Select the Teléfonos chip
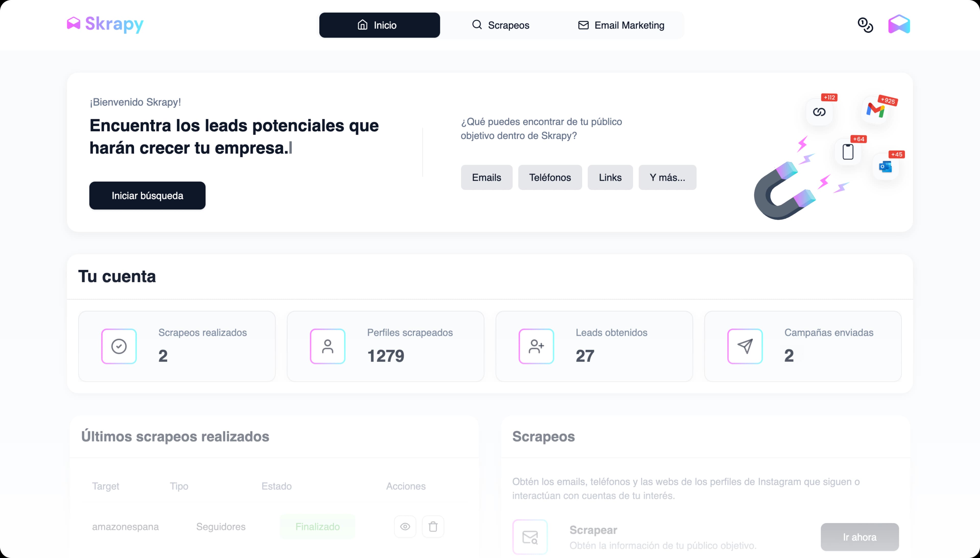The height and width of the screenshot is (558, 980). [x=550, y=177]
